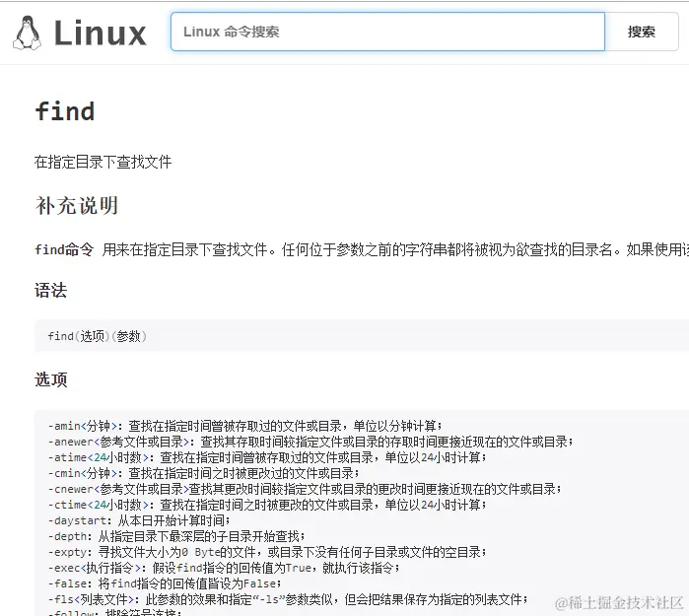Click the 补充说明 section heading

77,205
